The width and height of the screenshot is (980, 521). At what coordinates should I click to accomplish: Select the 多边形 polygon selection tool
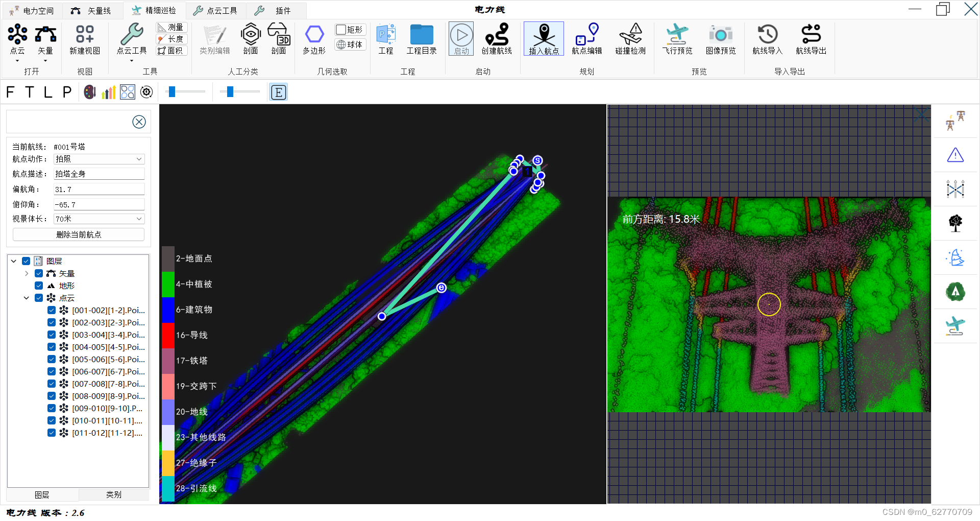click(x=314, y=40)
